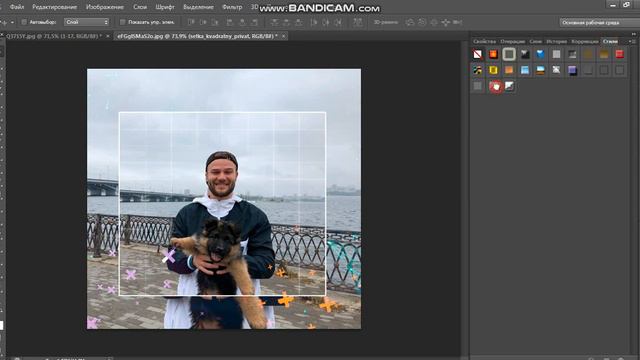This screenshot has height=360, width=640.
Task: Apply the style swatch under the red hand cursor
Action: coord(495,86)
